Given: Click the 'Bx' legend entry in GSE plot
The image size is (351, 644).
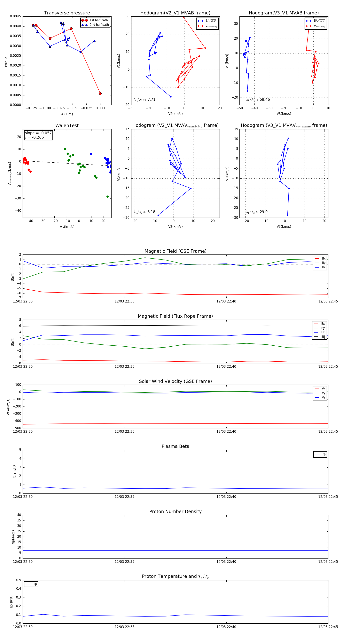Looking at the screenshot, I should click(x=320, y=259).
